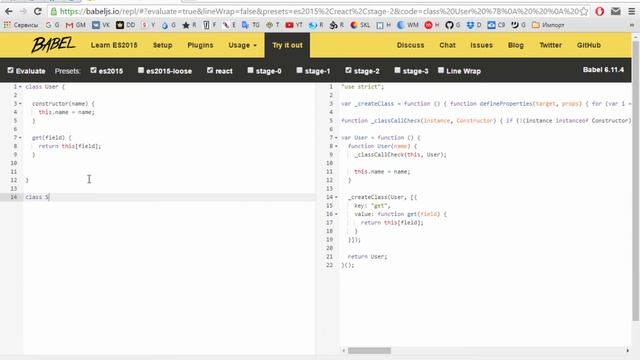Open the Blog link
Image resolution: width=640 pixels, height=360 pixels.
(x=516, y=45)
